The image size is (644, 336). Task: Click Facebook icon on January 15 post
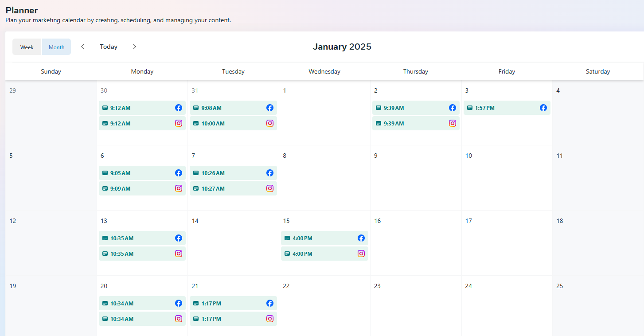click(361, 238)
